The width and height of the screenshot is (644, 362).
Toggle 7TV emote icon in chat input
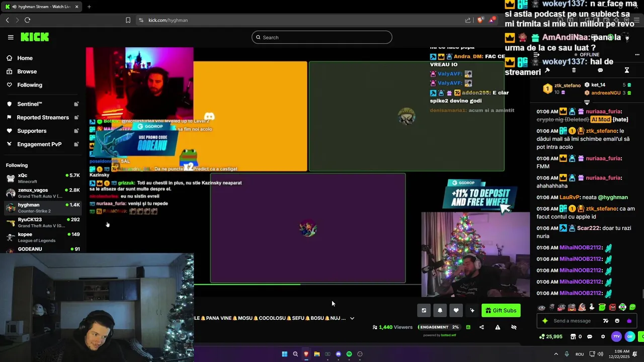click(x=606, y=321)
